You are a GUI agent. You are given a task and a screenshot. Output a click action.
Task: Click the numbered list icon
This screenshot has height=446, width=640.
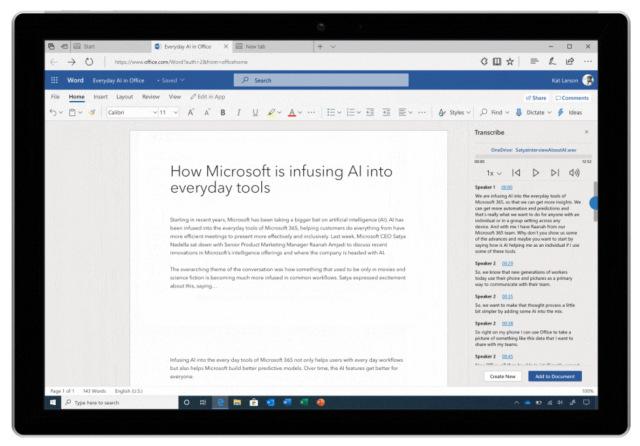[350, 112]
